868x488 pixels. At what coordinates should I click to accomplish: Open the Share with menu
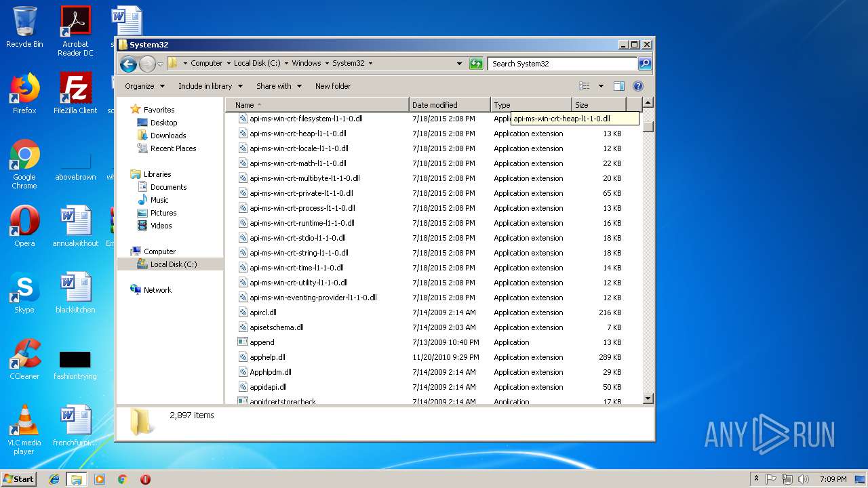278,86
